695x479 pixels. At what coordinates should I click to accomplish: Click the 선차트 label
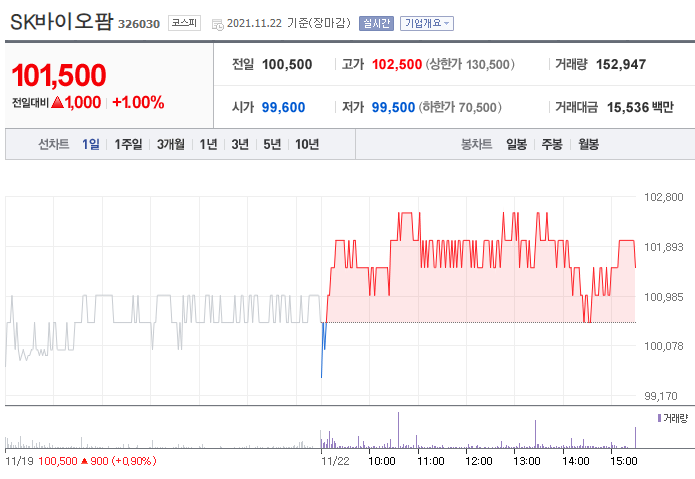[54, 144]
